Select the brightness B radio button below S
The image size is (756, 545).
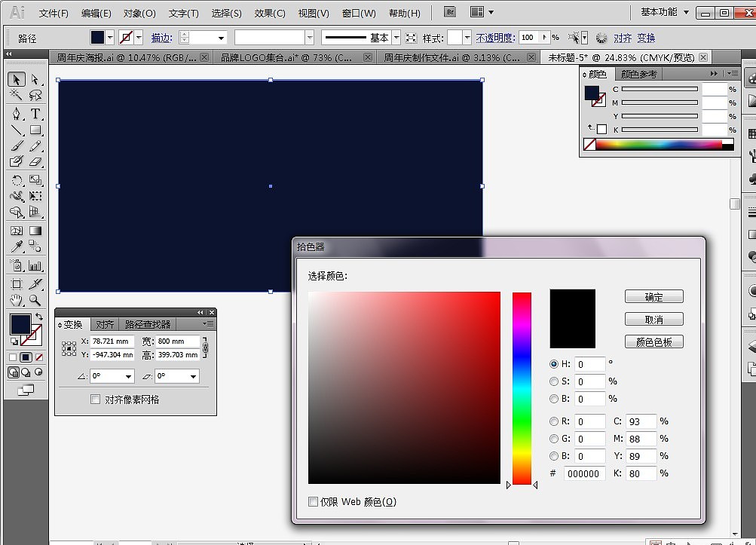click(553, 399)
